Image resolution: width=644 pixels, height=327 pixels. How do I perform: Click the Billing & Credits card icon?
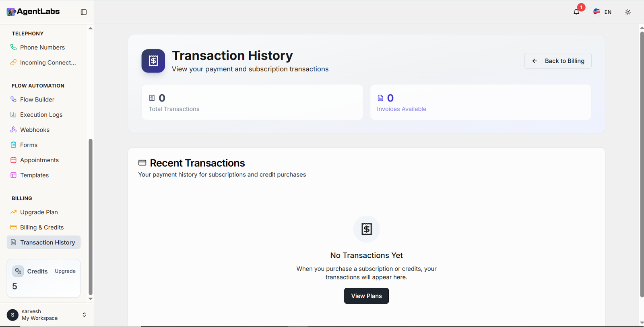13,227
